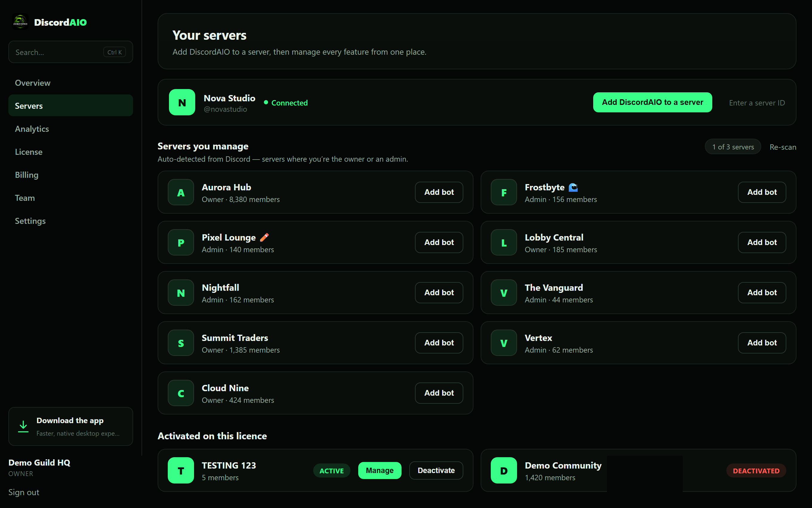Click the @novastudio handle

(225, 109)
